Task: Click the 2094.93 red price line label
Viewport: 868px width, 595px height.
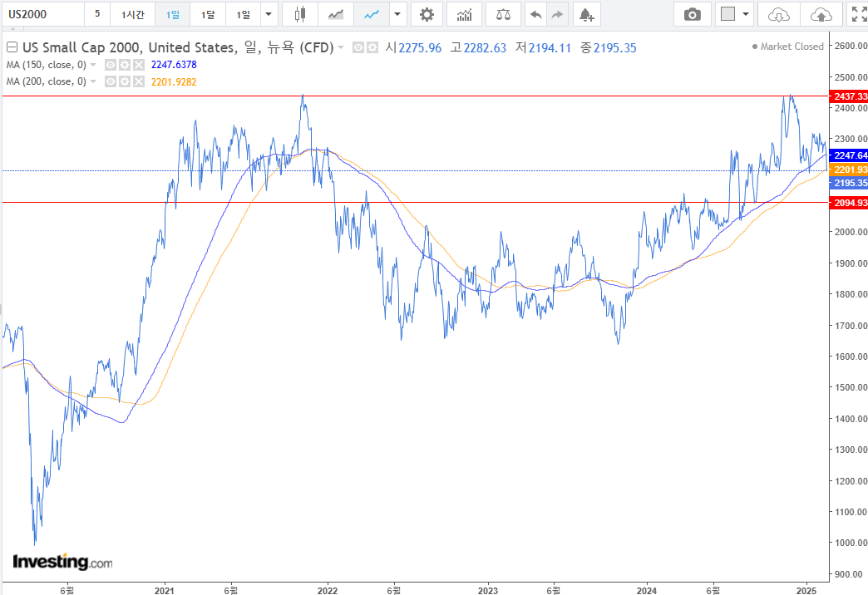Action: click(849, 203)
